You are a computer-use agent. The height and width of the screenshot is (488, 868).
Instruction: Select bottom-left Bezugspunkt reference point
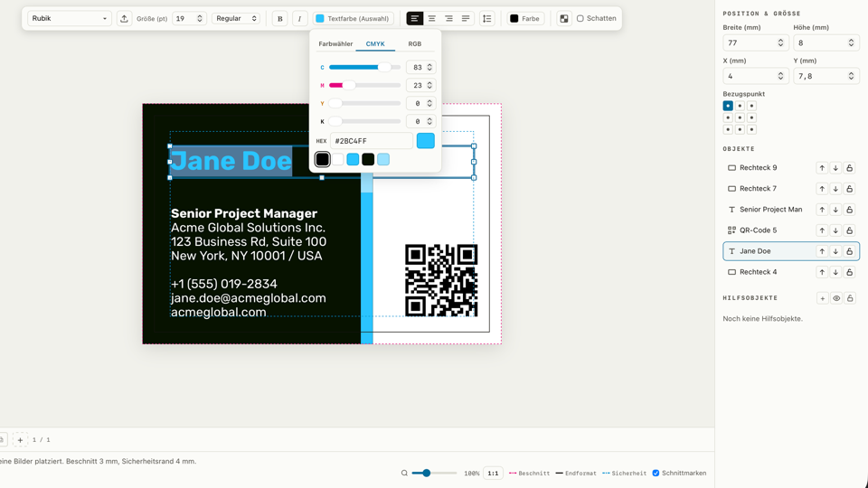click(728, 129)
